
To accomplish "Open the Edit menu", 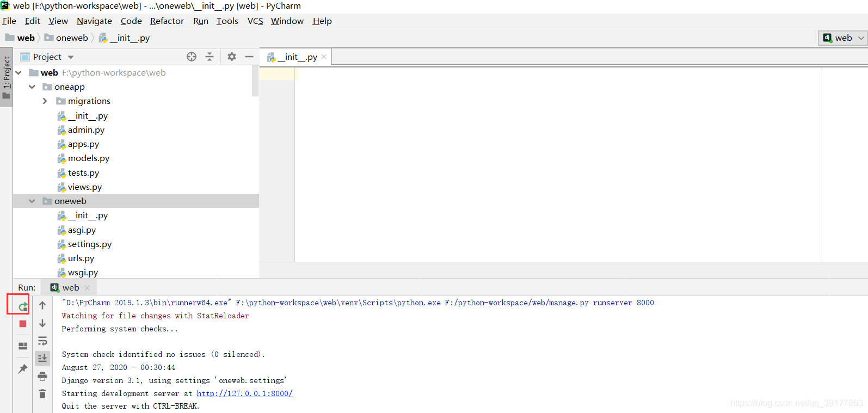I will pos(33,21).
